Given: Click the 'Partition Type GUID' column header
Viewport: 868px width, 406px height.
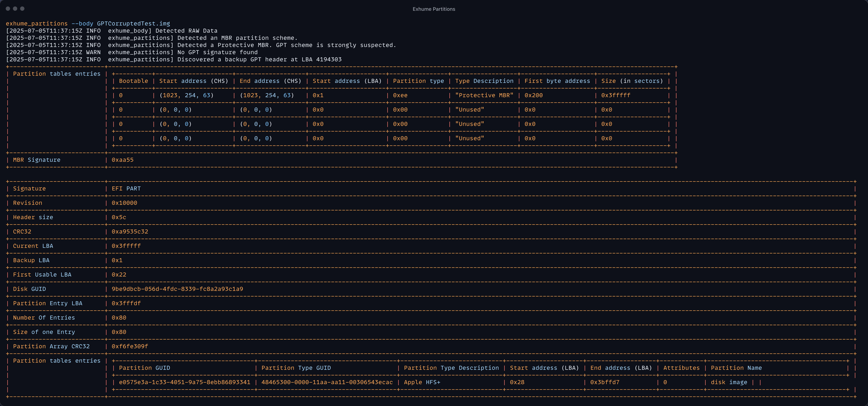Looking at the screenshot, I should (296, 368).
